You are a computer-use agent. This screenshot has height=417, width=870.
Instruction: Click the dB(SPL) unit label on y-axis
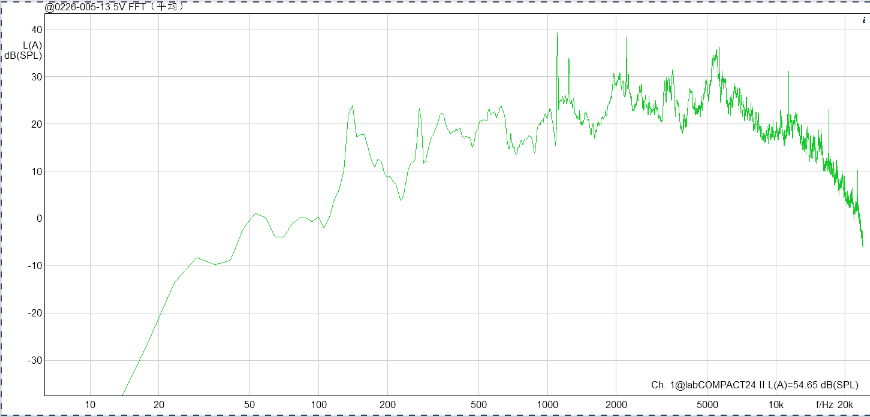click(x=24, y=56)
